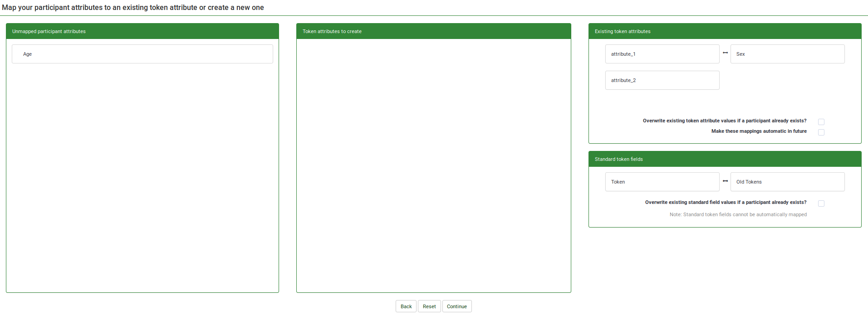Image resolution: width=868 pixels, height=315 pixels.
Task: Select the attribute_1 token attribute box
Action: click(662, 54)
